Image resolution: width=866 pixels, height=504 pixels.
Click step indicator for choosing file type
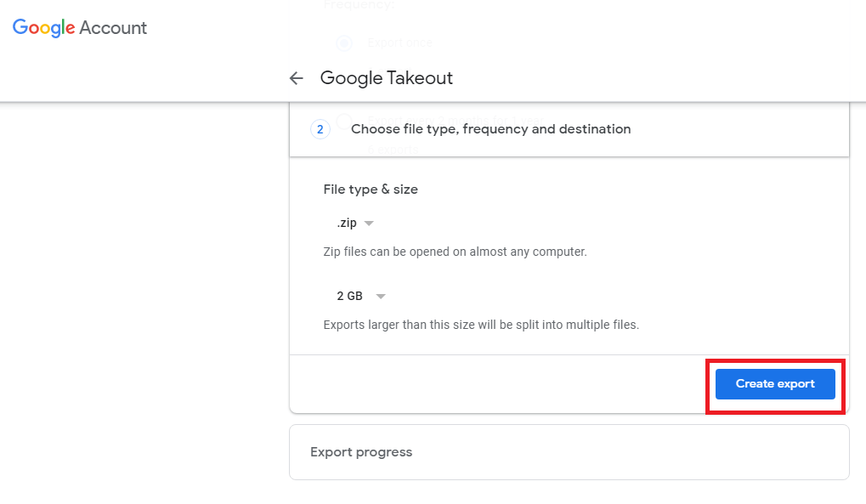320,129
